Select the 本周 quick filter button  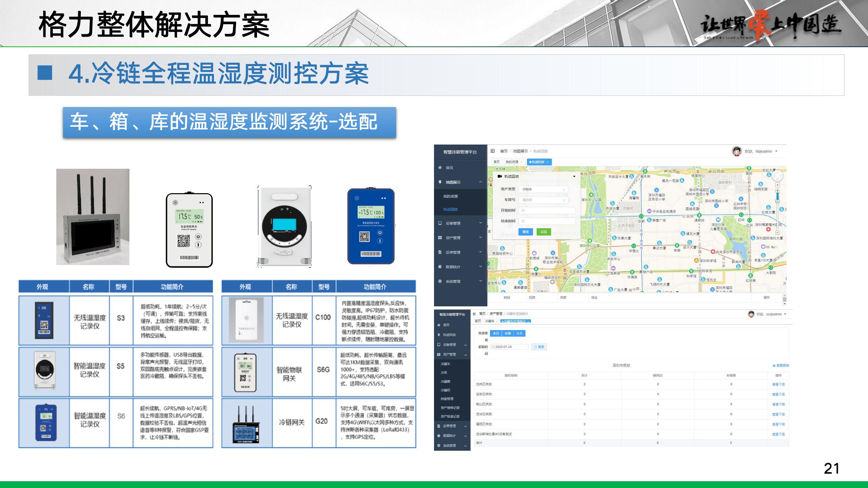tap(508, 333)
